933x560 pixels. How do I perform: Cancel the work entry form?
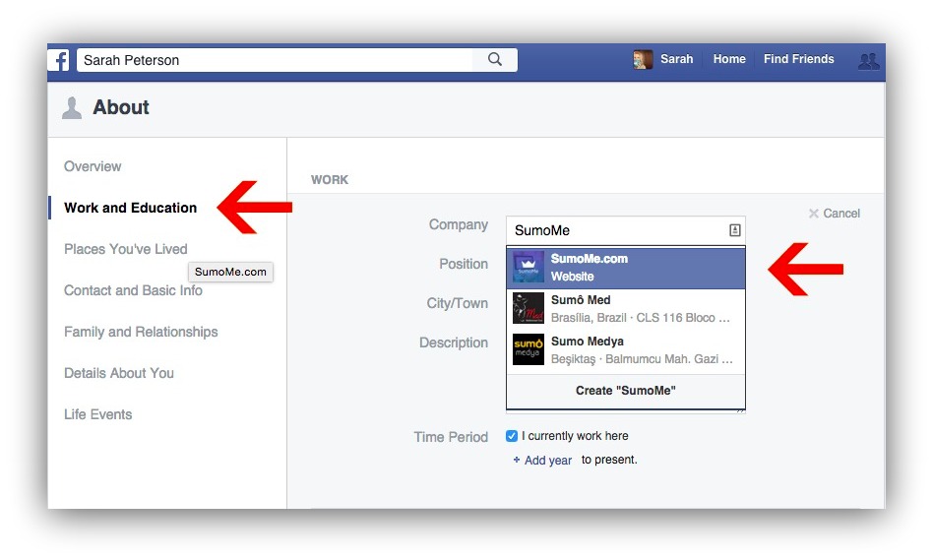835,213
